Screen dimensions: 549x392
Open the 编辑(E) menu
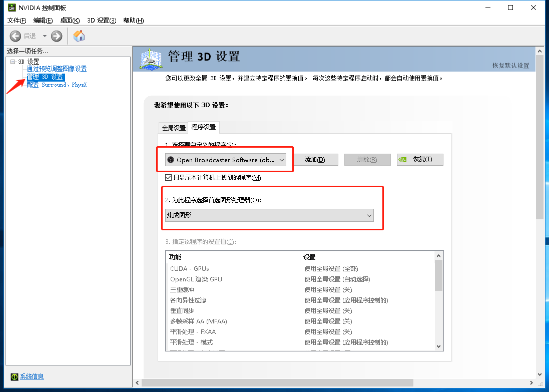(43, 21)
